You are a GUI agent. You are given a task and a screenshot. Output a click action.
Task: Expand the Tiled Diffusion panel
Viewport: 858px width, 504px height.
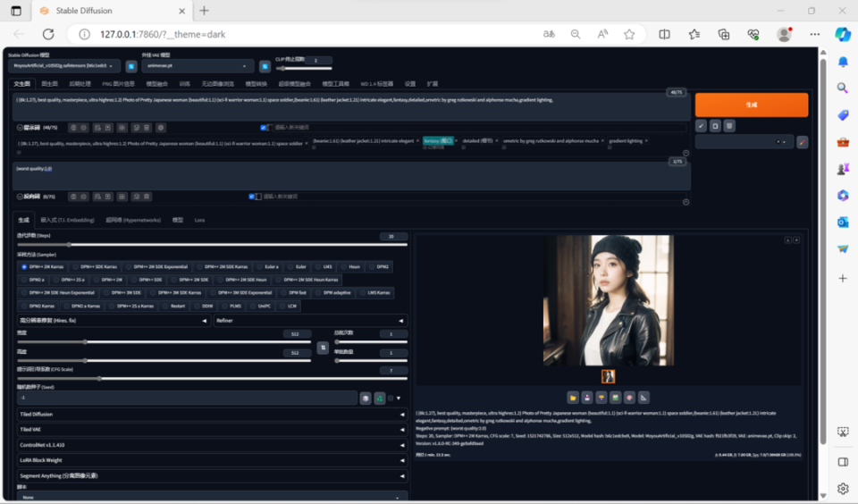tap(212, 415)
